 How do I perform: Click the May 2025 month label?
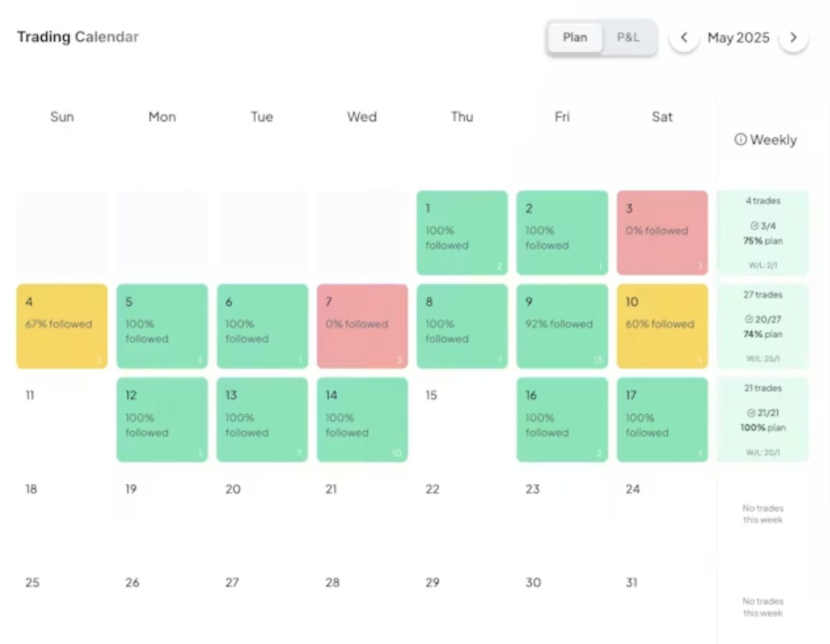(x=738, y=37)
